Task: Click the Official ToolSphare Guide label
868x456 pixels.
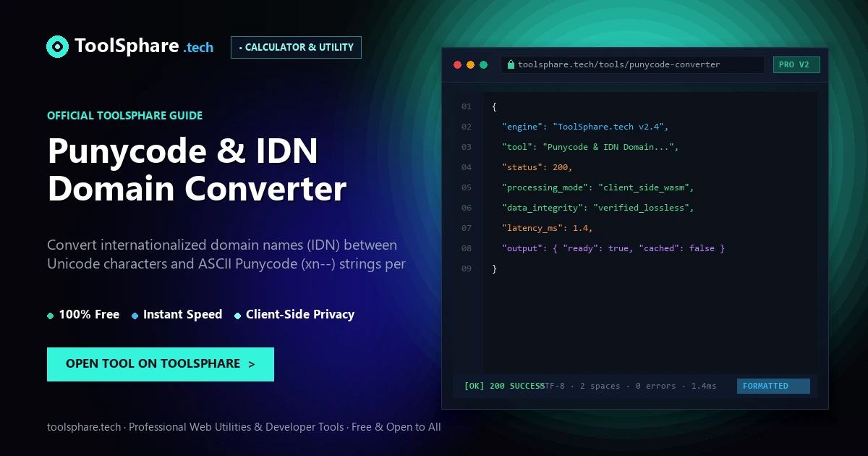Action: coord(125,115)
